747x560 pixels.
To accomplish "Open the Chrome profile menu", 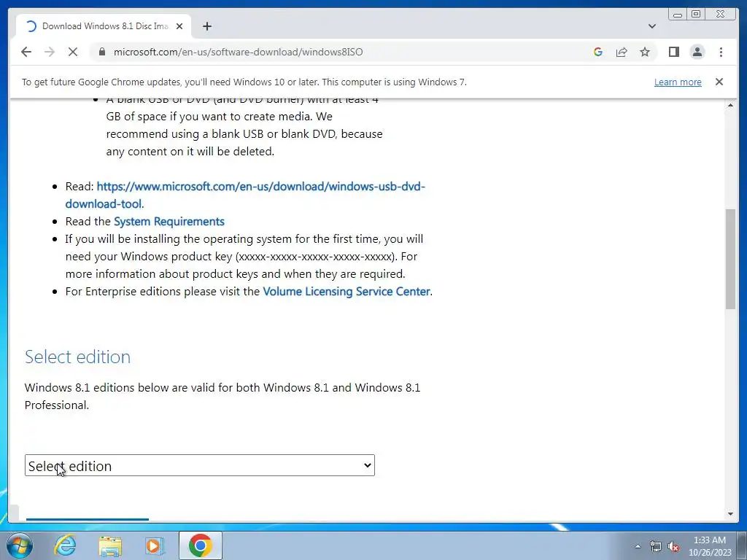I will click(x=697, y=52).
